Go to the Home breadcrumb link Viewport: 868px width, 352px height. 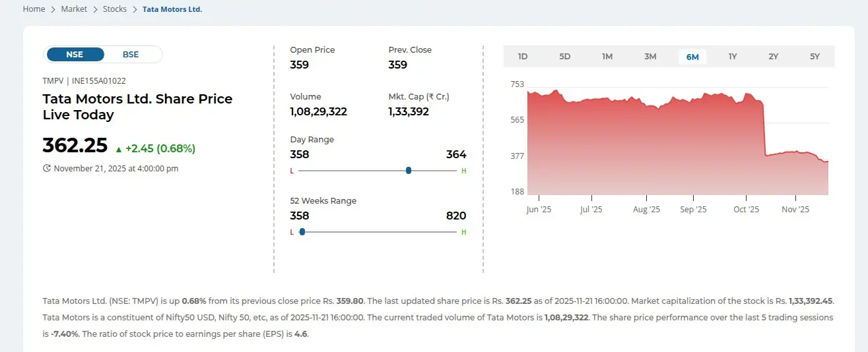34,9
